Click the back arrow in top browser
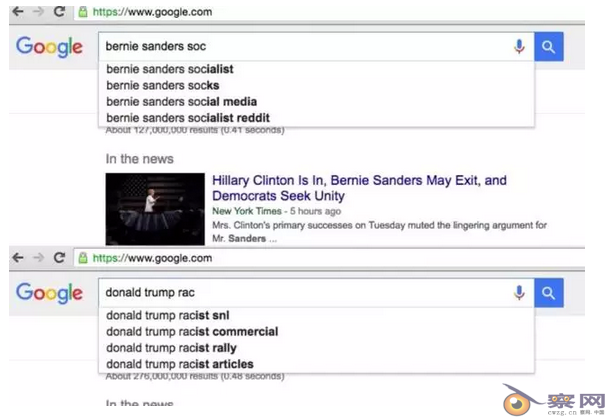The image size is (605, 417). click(18, 12)
